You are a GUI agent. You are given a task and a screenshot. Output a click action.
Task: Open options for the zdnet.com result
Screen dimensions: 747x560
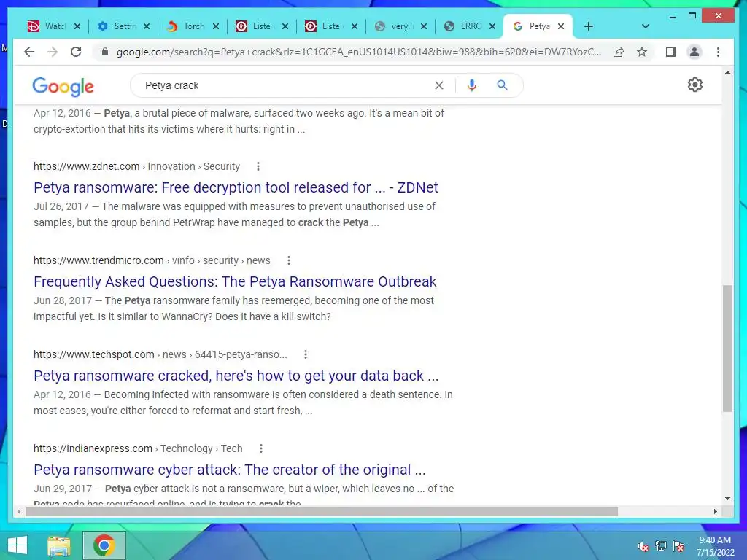(x=258, y=166)
